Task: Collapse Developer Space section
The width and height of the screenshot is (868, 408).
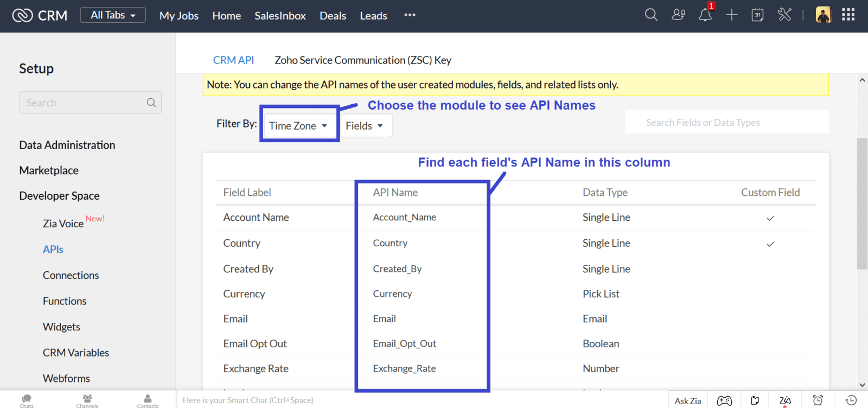Action: click(x=59, y=196)
